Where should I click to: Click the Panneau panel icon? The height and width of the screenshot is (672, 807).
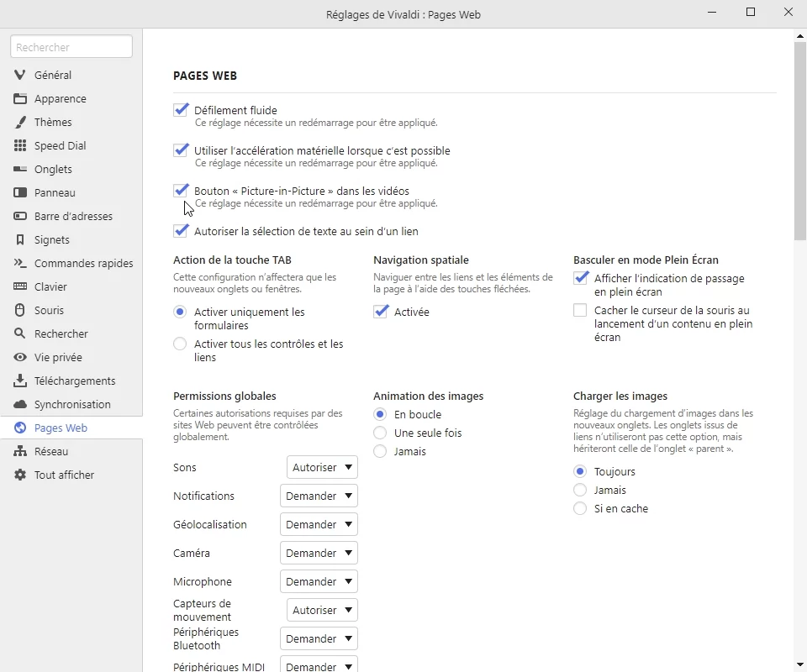19,193
